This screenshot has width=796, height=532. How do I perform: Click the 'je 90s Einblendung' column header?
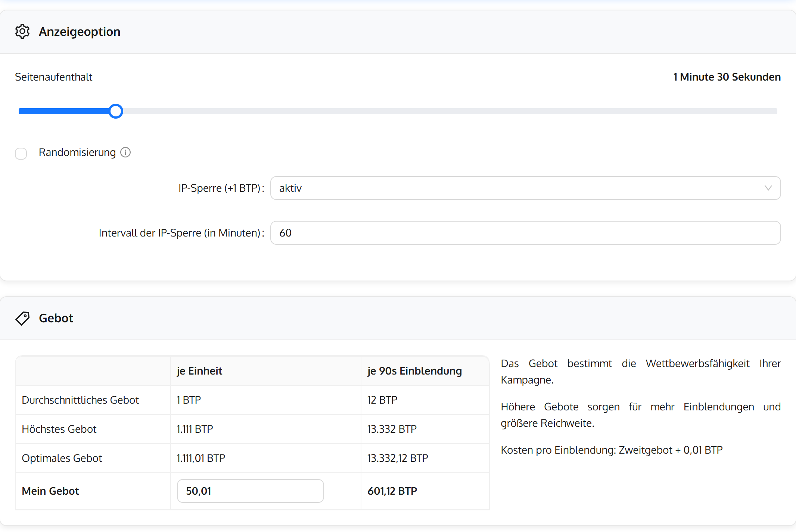pyautogui.click(x=414, y=371)
